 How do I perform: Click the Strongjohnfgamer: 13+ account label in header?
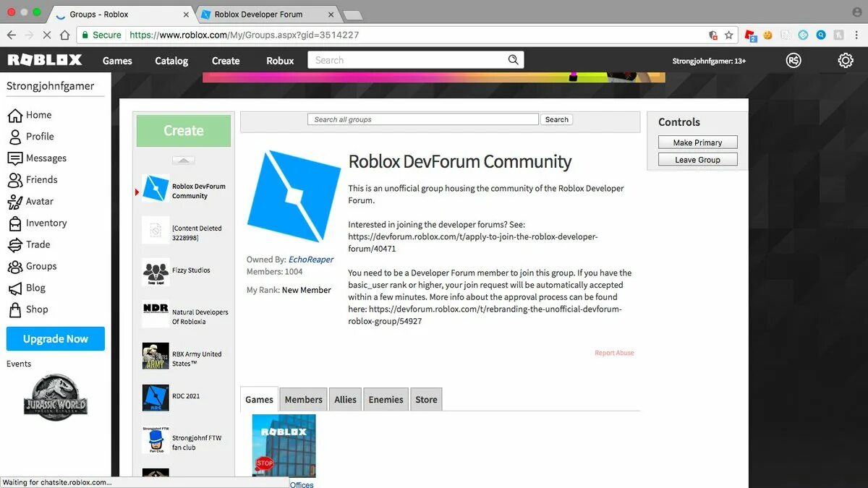click(x=709, y=61)
